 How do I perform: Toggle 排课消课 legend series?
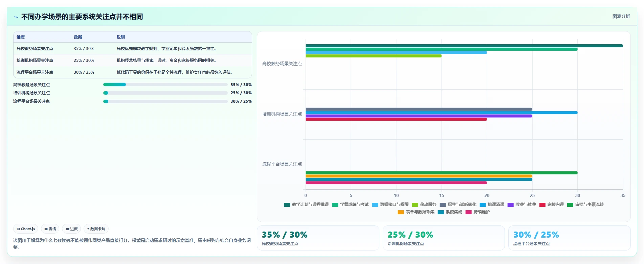492,205
